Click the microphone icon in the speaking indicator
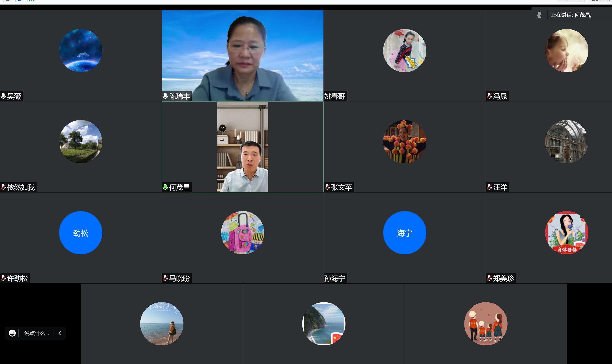612x364 pixels. 539,15
